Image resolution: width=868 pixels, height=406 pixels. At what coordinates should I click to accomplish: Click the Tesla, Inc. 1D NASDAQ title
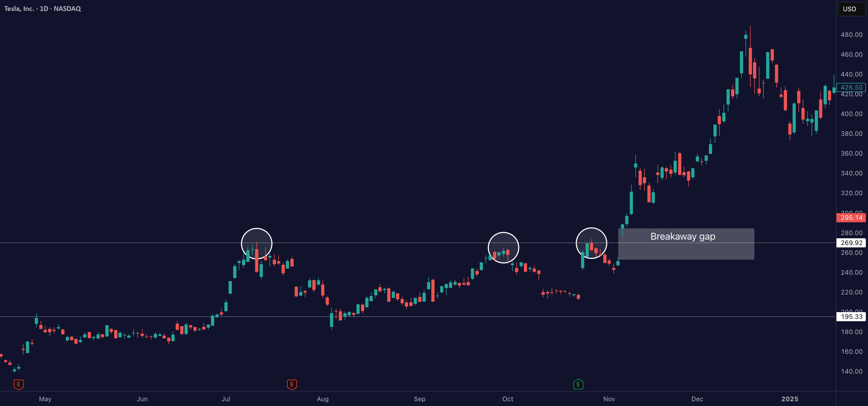coord(43,9)
